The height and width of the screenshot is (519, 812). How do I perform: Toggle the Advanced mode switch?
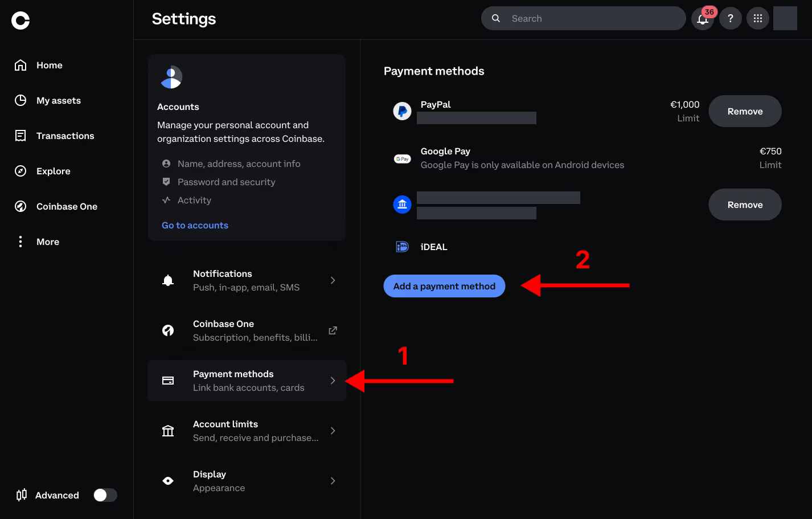point(105,495)
